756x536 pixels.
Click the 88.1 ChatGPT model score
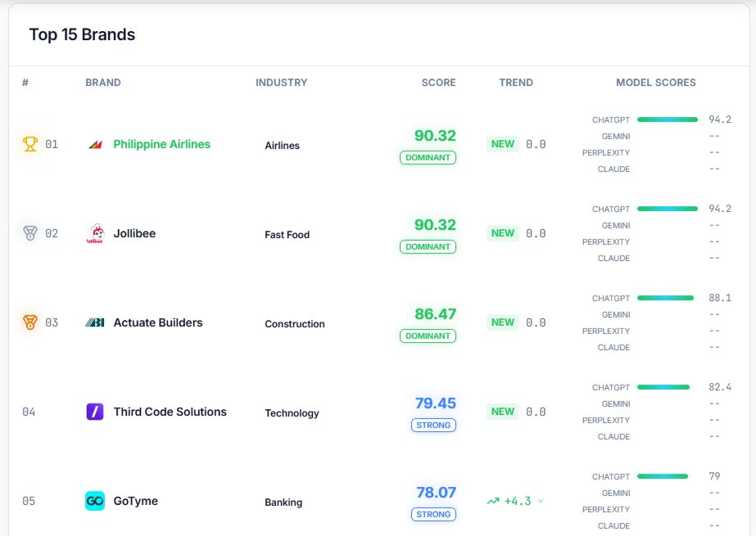tap(720, 298)
